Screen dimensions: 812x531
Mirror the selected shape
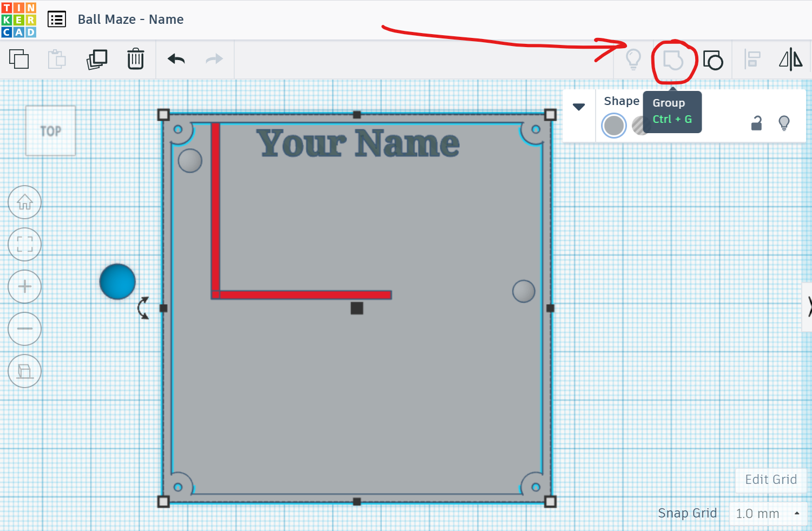791,60
